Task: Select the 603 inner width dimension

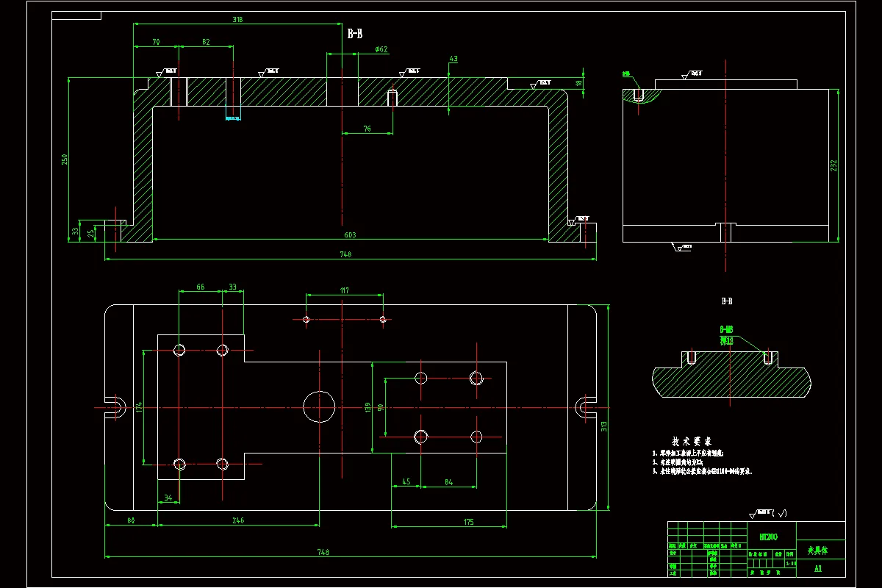Action: pyautogui.click(x=350, y=235)
